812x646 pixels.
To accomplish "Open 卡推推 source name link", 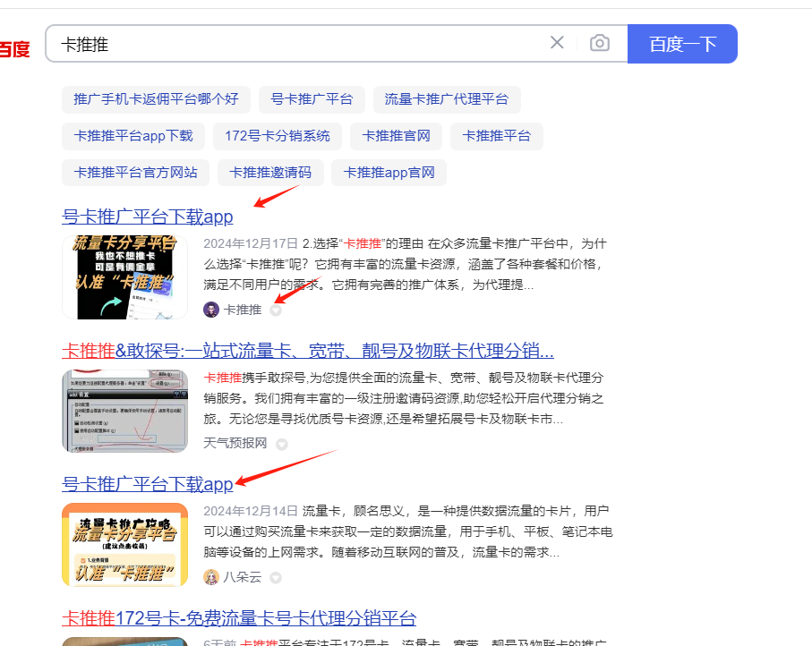I will [243, 310].
